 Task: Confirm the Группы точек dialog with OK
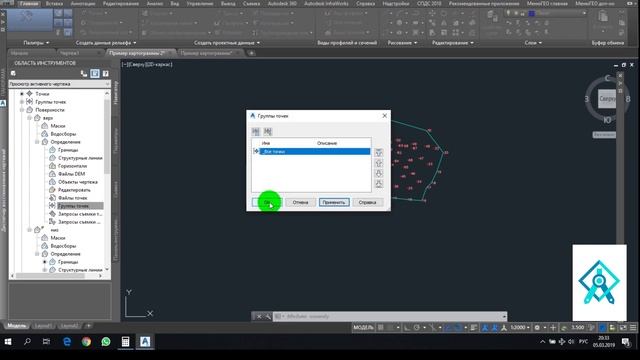(267, 202)
